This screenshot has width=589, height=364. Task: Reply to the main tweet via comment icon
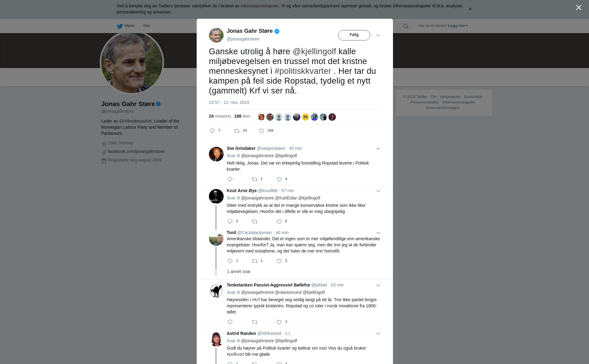tap(212, 131)
